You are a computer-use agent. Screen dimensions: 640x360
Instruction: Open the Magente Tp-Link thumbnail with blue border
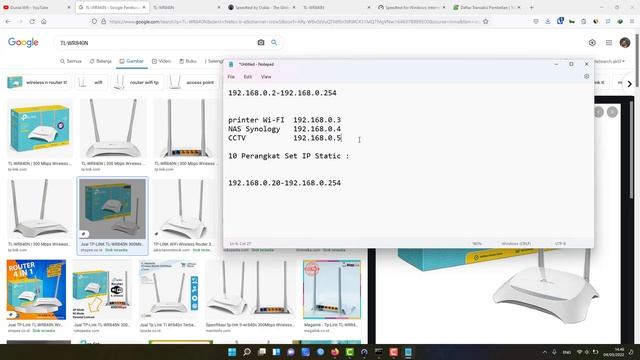pos(332,289)
